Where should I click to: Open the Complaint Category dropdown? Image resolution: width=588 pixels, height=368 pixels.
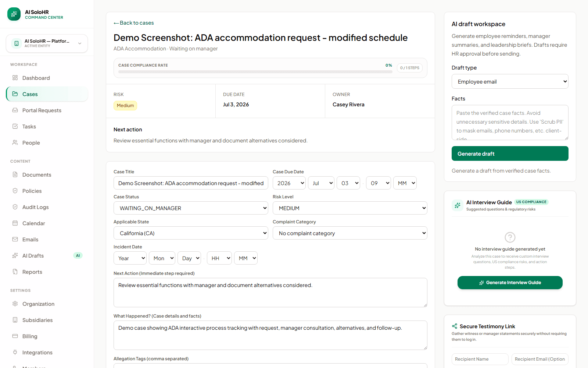point(350,233)
